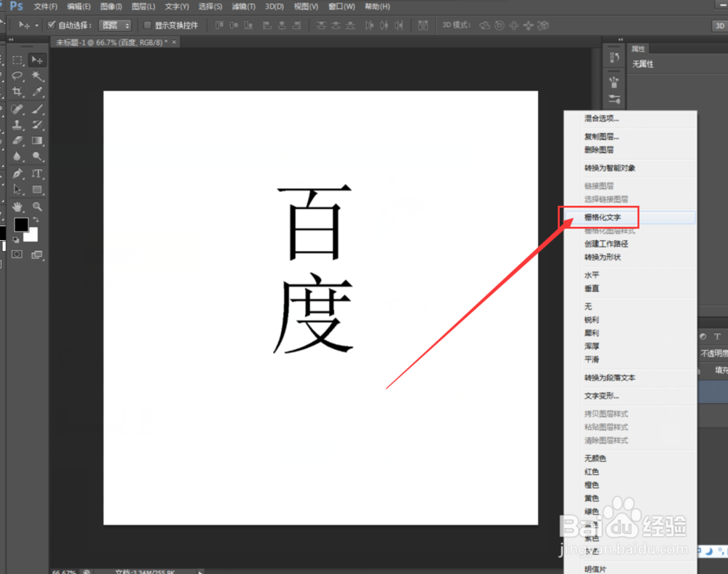
Task: Close the 未标题-1 document tab
Action: pos(174,42)
